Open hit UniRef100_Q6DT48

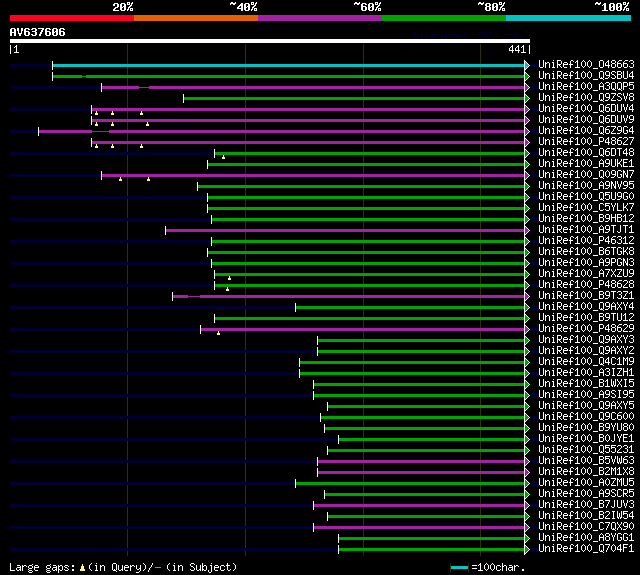[x=586, y=153]
